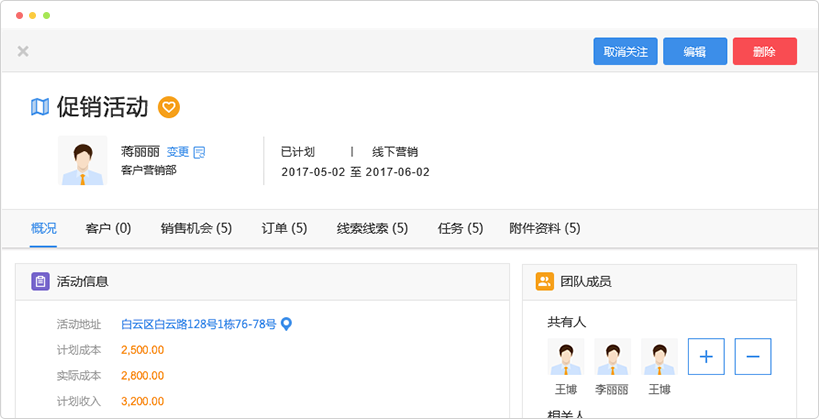Select the 订单 (5) tab

point(284,228)
